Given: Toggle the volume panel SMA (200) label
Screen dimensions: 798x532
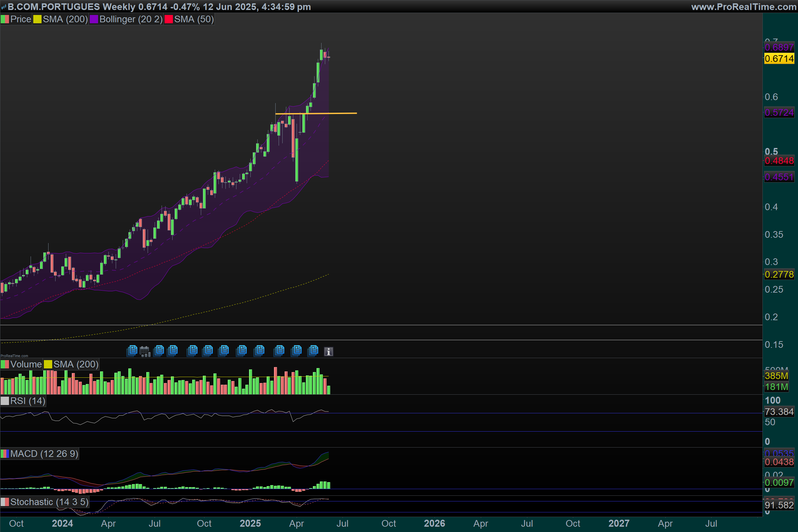Looking at the screenshot, I should [x=76, y=364].
